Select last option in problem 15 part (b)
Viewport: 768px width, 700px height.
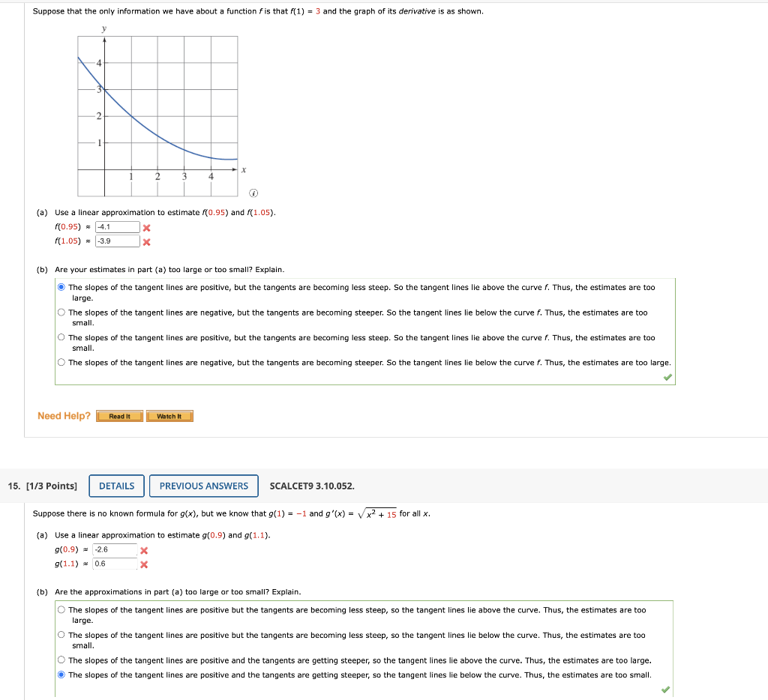click(61, 675)
